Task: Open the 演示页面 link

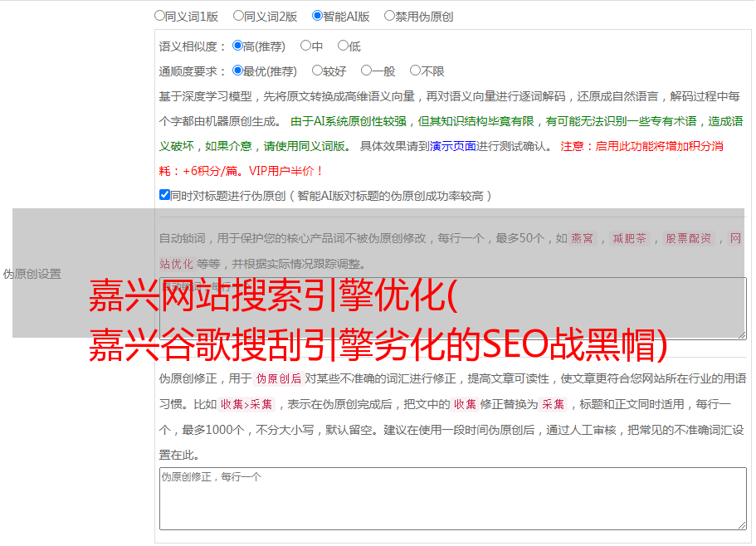Action: click(x=452, y=146)
